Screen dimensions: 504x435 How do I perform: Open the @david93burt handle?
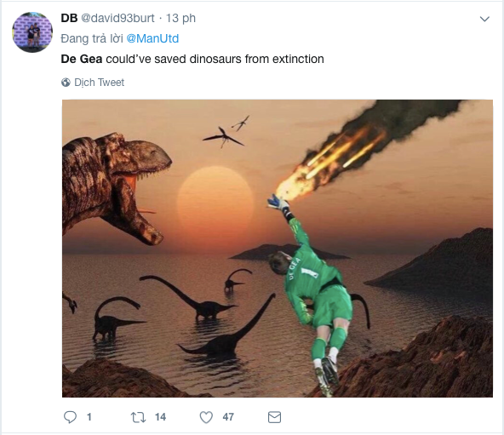[x=117, y=18]
